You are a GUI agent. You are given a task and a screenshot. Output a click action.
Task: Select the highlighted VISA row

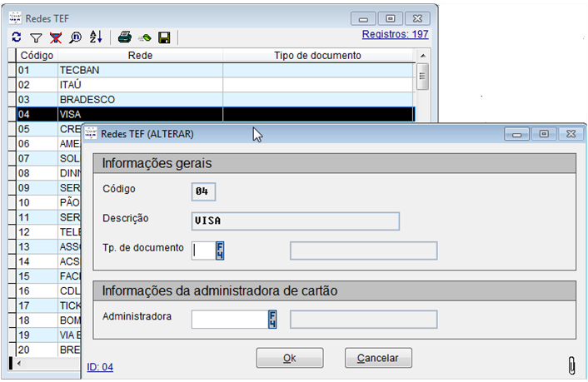point(216,114)
